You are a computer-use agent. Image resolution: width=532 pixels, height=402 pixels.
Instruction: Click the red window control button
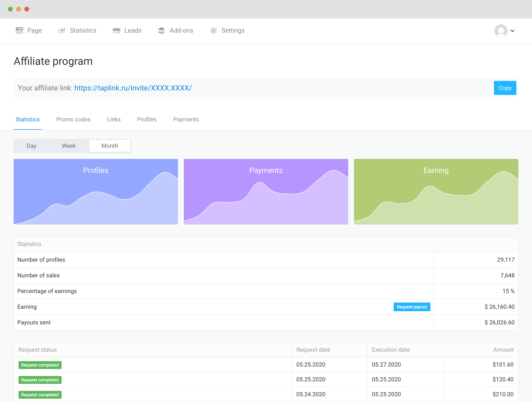[27, 9]
